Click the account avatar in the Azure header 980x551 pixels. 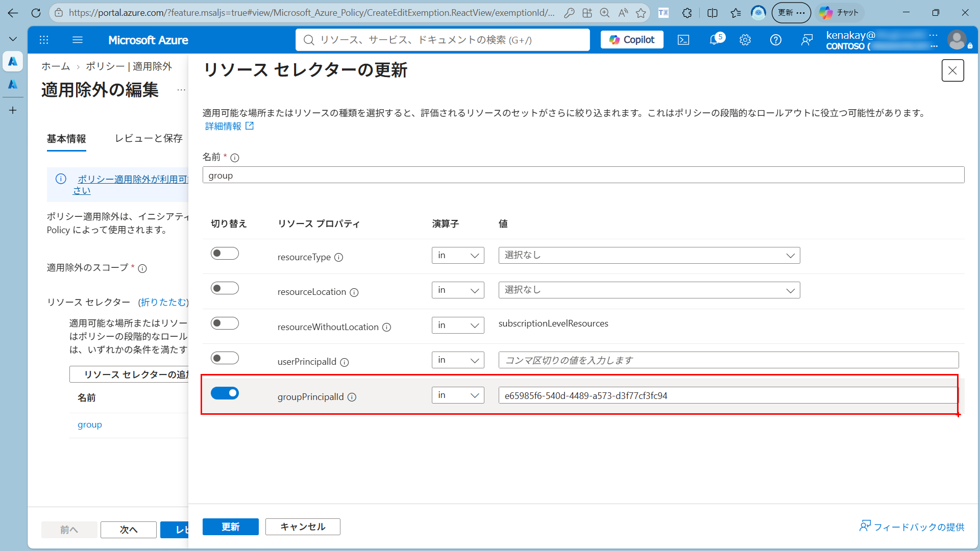coord(957,40)
